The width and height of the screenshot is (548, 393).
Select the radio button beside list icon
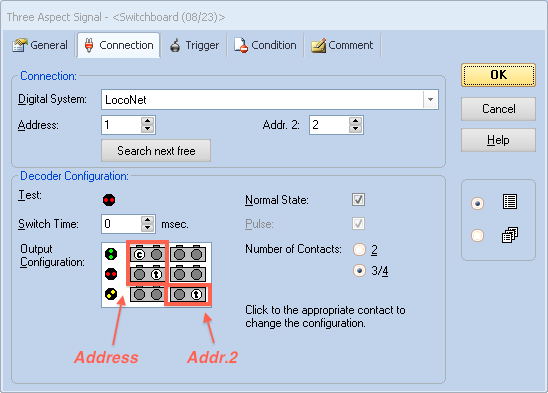(477, 203)
